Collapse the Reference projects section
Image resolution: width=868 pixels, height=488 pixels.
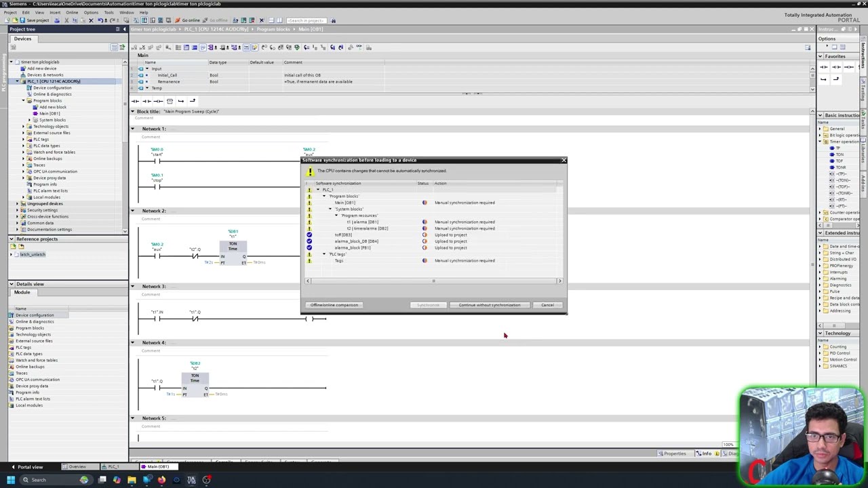click(x=12, y=239)
